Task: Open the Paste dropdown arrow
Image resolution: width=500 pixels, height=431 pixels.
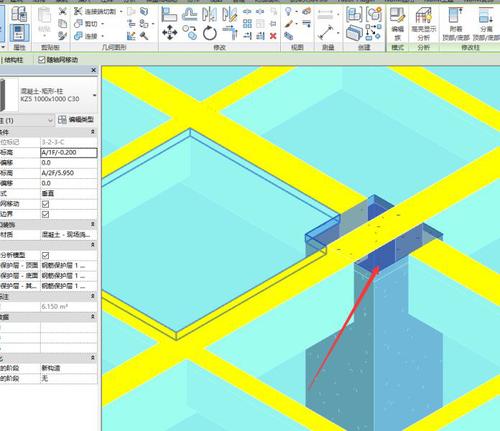Action: coord(44,36)
